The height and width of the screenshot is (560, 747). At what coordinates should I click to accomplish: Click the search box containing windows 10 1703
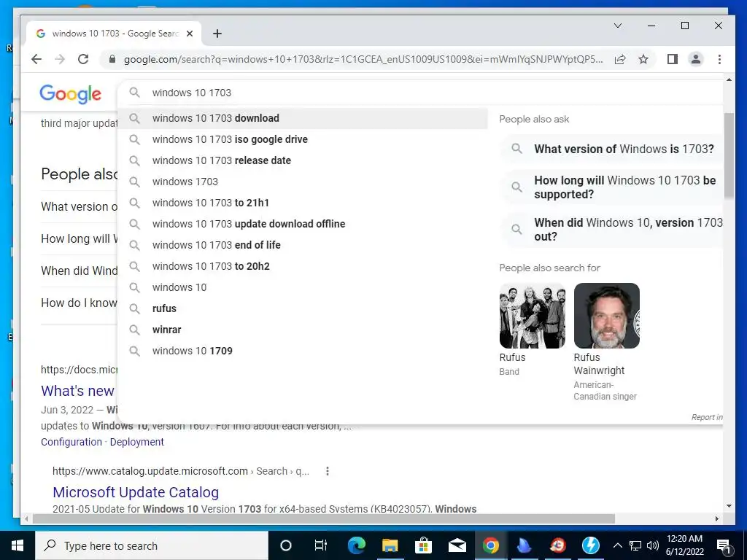click(x=419, y=93)
